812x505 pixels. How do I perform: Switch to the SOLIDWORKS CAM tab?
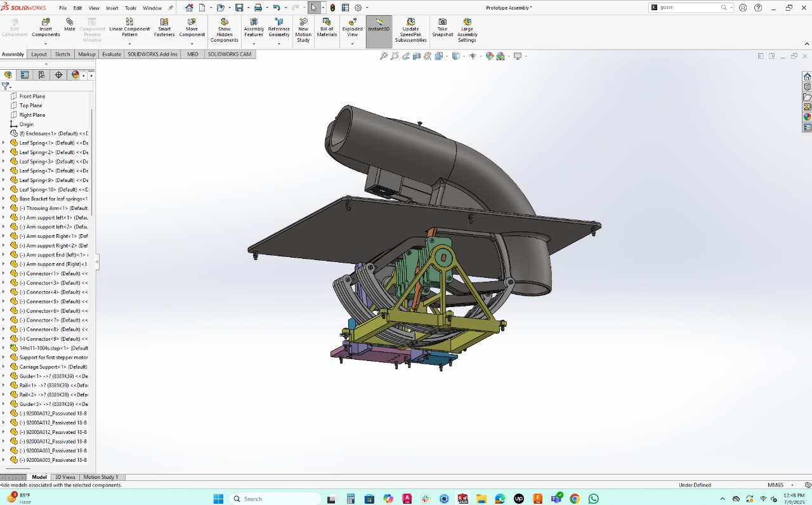230,54
